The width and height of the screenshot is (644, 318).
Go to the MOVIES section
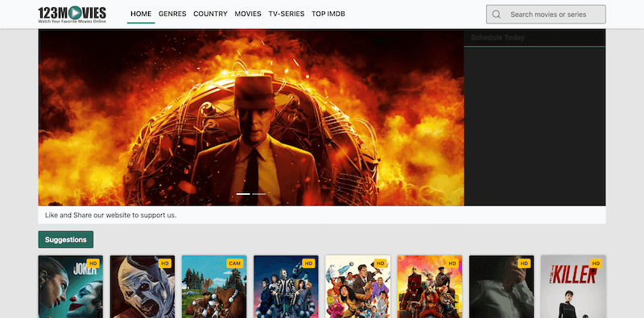pos(248,14)
